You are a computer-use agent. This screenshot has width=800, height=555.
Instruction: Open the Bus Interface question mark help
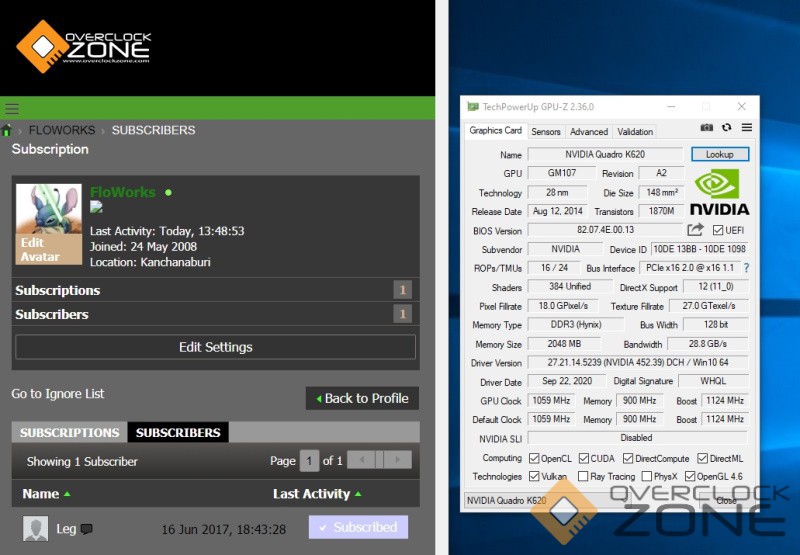[x=746, y=268]
